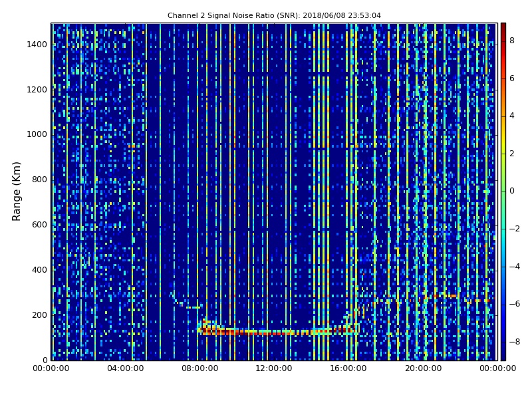The width and height of the screenshot is (532, 399).
Task: Click the 1400 range tick label
Action: pos(37,45)
